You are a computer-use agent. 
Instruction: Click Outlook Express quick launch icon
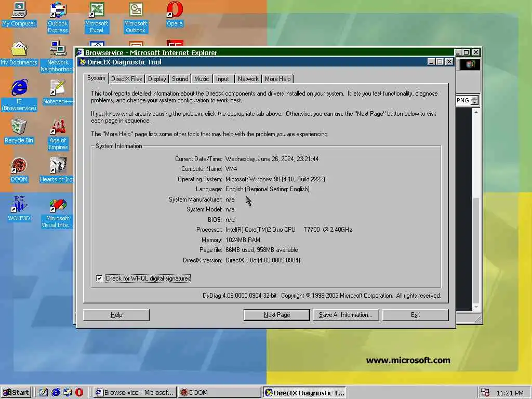click(x=68, y=392)
